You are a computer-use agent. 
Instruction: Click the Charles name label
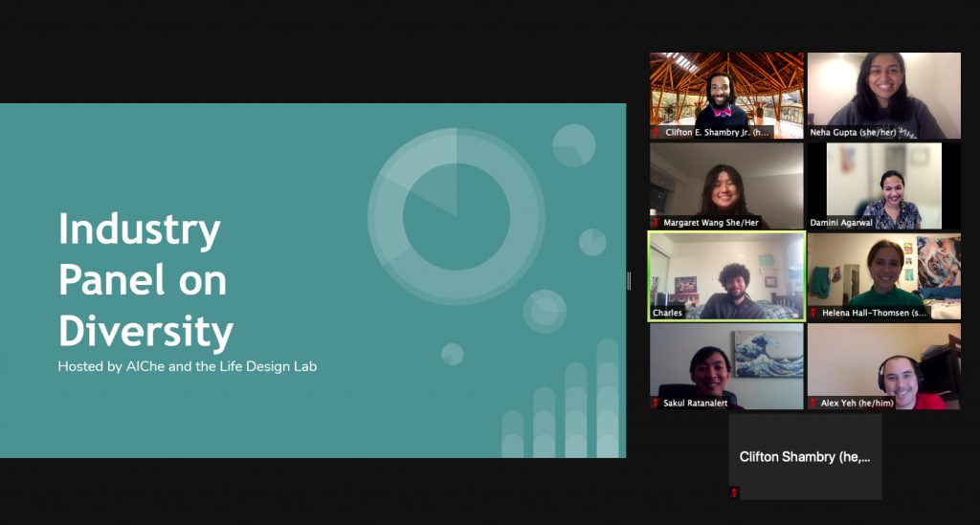(x=667, y=313)
